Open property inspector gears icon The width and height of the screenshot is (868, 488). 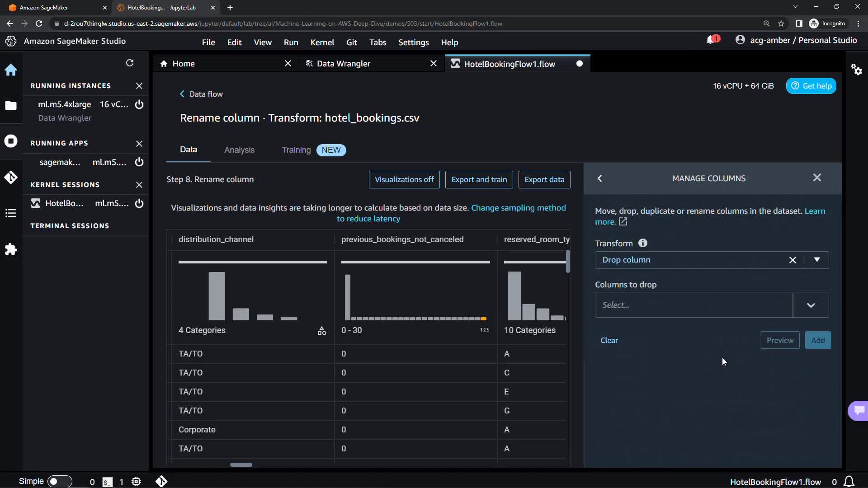[x=856, y=70]
